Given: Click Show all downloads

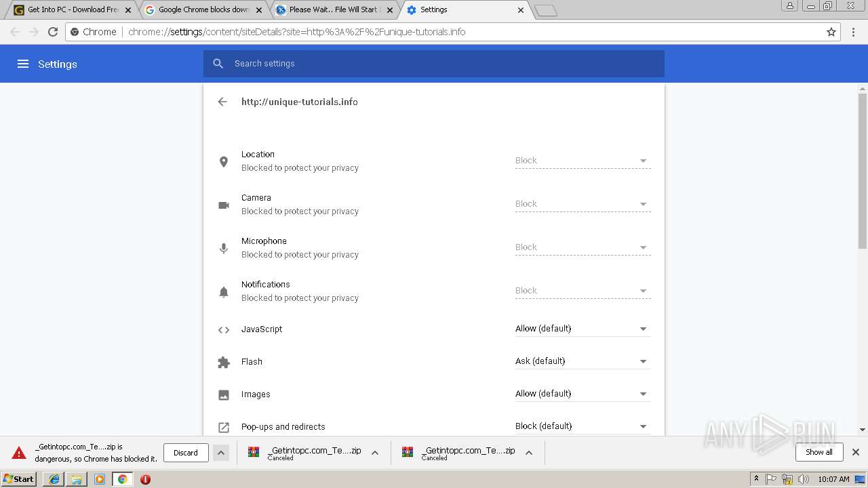Looking at the screenshot, I should 819,452.
